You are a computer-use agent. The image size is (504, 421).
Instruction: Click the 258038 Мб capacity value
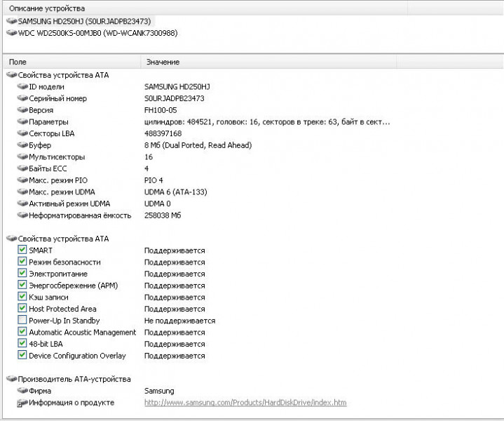click(x=163, y=215)
